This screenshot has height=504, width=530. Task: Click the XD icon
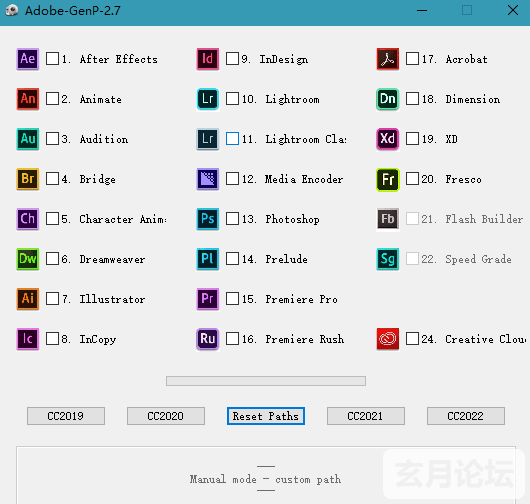[x=388, y=139]
